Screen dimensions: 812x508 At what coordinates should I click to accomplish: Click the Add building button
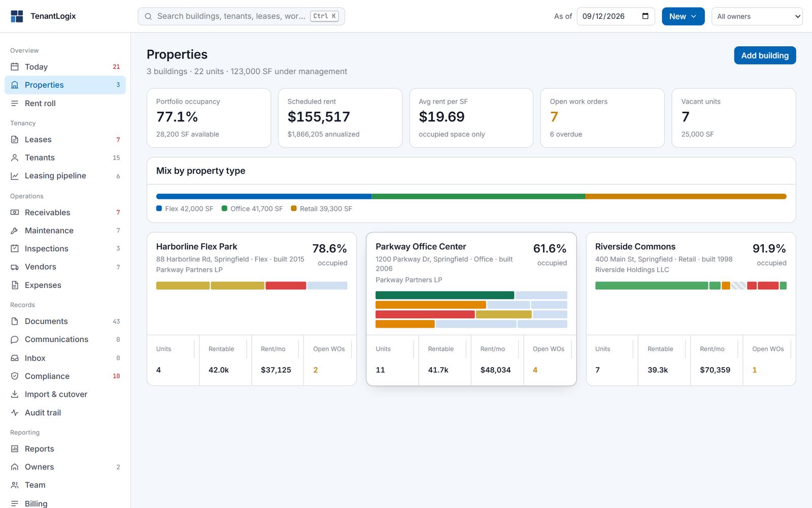point(765,55)
